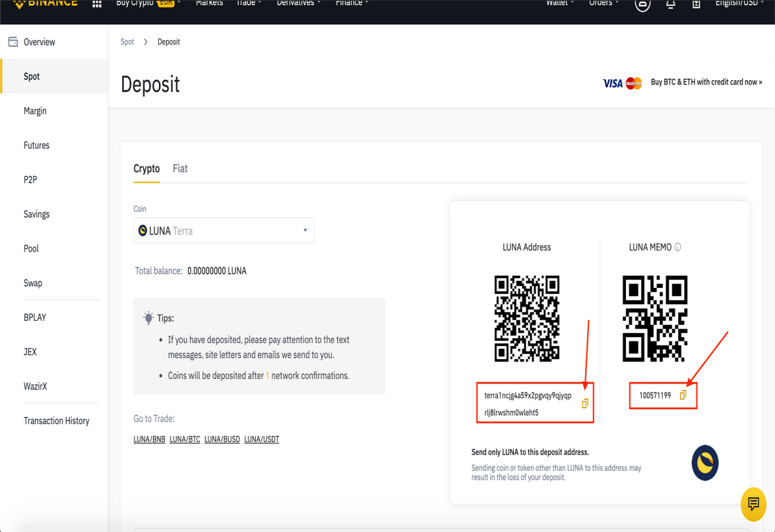Viewport: 775px width, 532px height.
Task: Click the LUNA address QR code
Action: 527,318
